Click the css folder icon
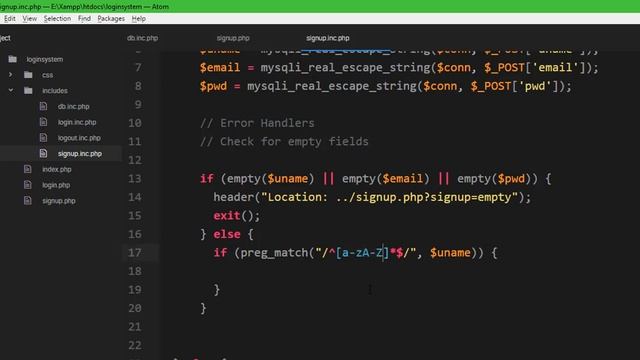This screenshot has height=360, width=640. (x=28, y=75)
